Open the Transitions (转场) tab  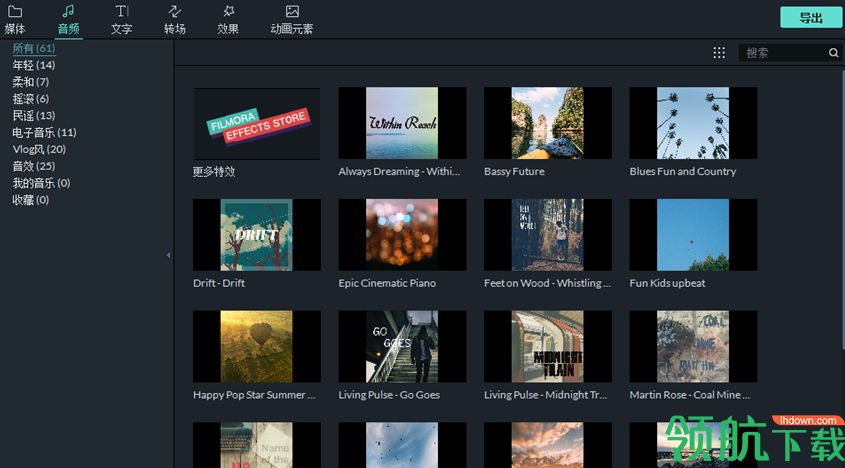click(175, 19)
